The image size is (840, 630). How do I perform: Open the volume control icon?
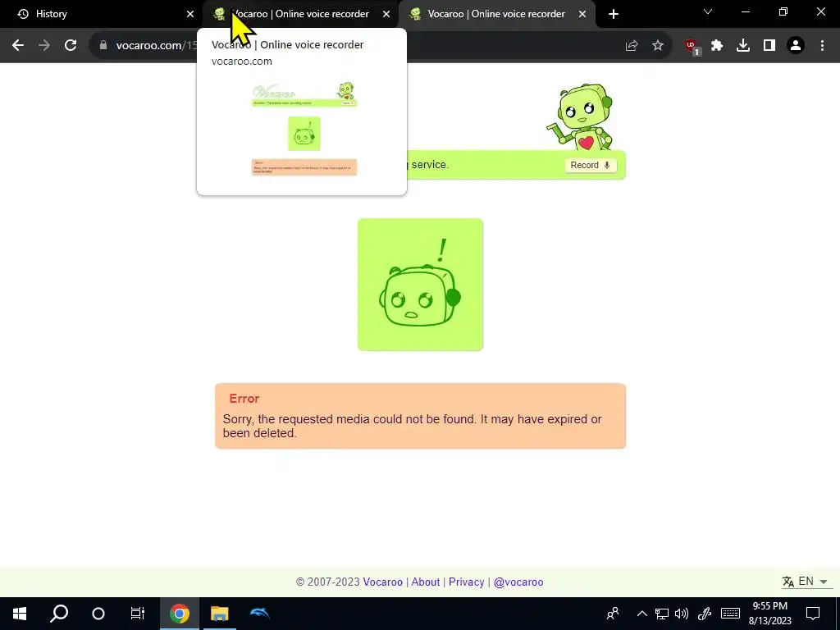pyautogui.click(x=682, y=614)
